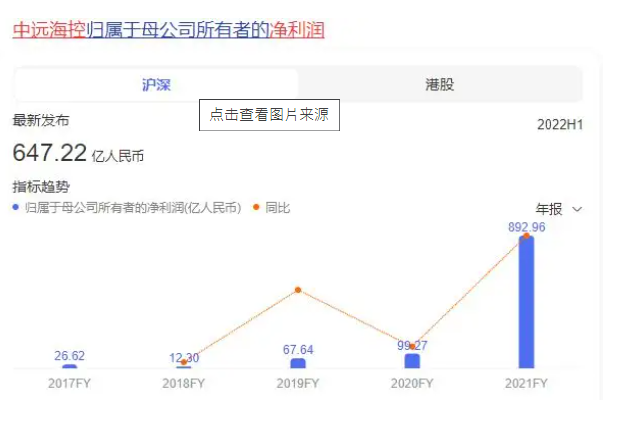
Task: Click the 12.30 value label
Action: 184,358
